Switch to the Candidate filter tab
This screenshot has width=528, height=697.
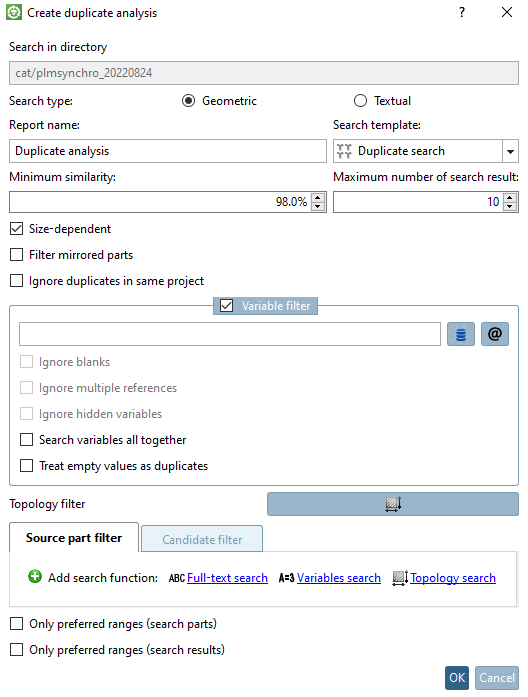click(x=202, y=539)
